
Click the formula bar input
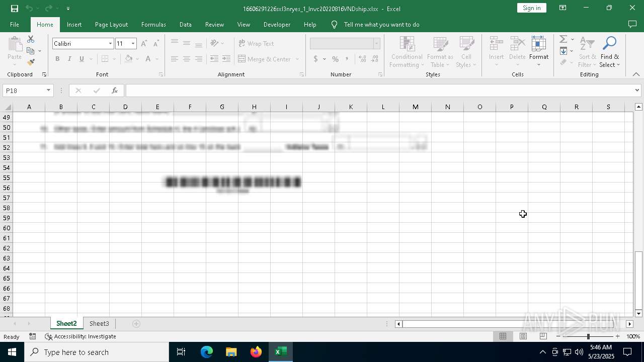379,90
